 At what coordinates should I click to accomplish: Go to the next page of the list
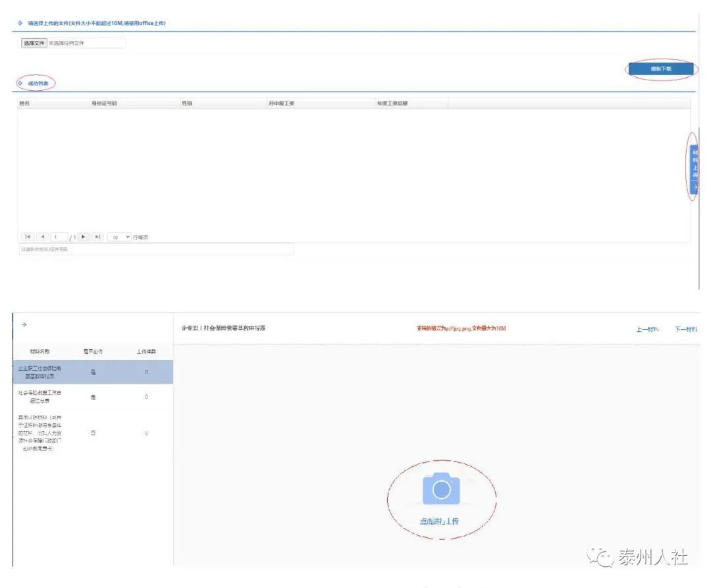(84, 236)
